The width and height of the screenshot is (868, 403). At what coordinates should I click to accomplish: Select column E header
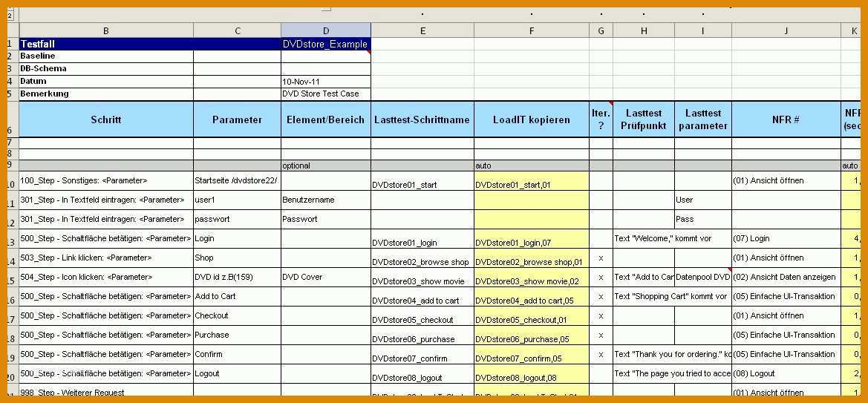[x=422, y=31]
